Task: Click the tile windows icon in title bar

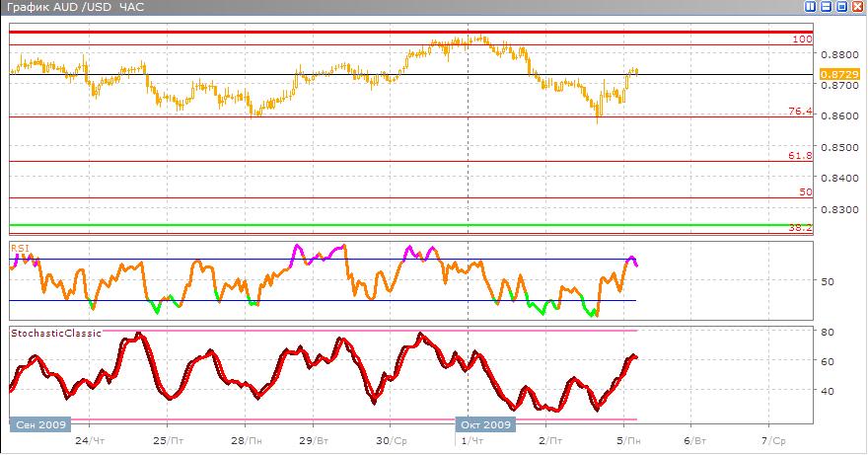Action: tap(811, 7)
